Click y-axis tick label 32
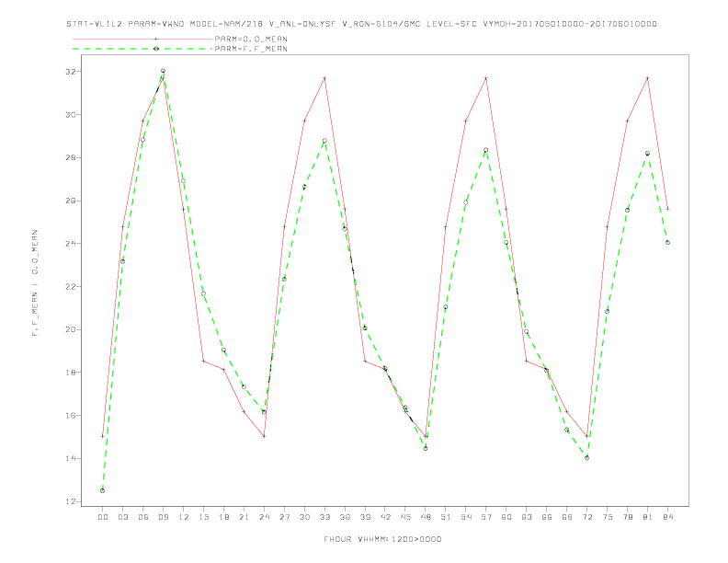 click(71, 72)
